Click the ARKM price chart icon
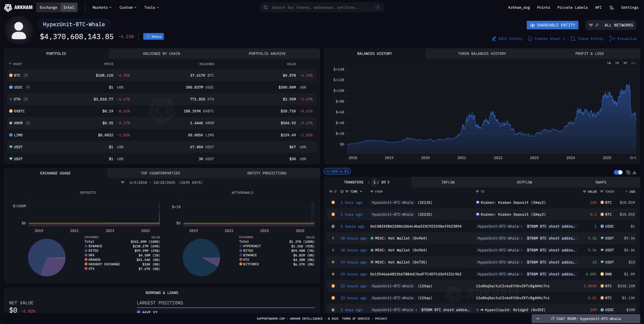 point(28,123)
